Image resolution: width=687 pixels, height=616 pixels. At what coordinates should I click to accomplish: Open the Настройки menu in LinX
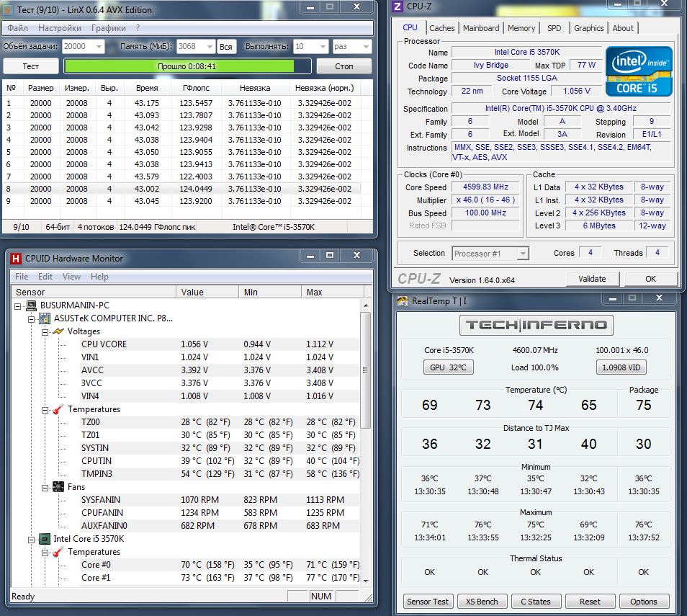pos(60,28)
